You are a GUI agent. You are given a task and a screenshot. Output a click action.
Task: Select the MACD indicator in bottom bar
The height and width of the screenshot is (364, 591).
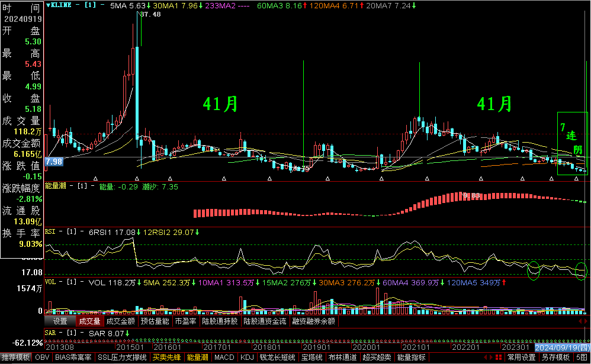point(224,357)
